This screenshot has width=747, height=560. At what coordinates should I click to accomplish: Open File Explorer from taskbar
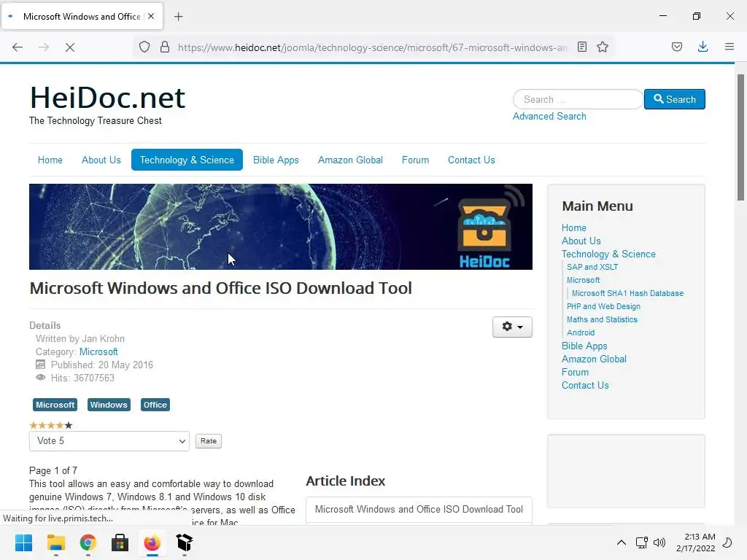(55, 542)
